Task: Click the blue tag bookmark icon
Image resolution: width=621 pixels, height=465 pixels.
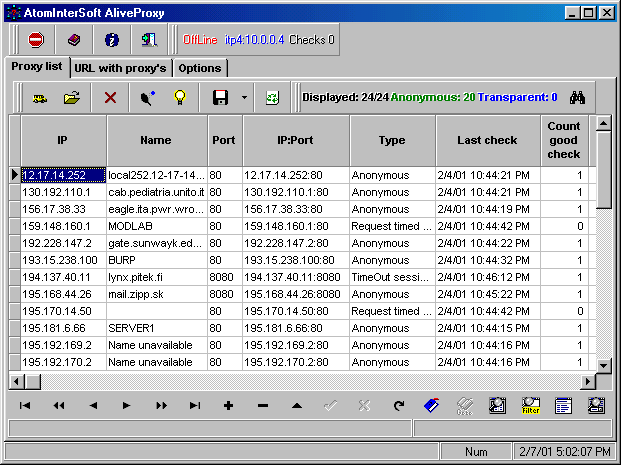Action: pos(431,405)
